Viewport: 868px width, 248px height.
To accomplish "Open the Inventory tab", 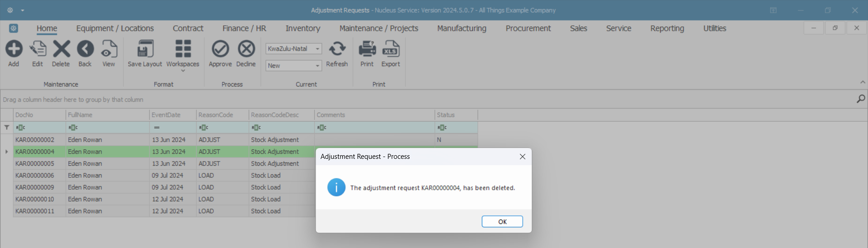I will pyautogui.click(x=302, y=29).
